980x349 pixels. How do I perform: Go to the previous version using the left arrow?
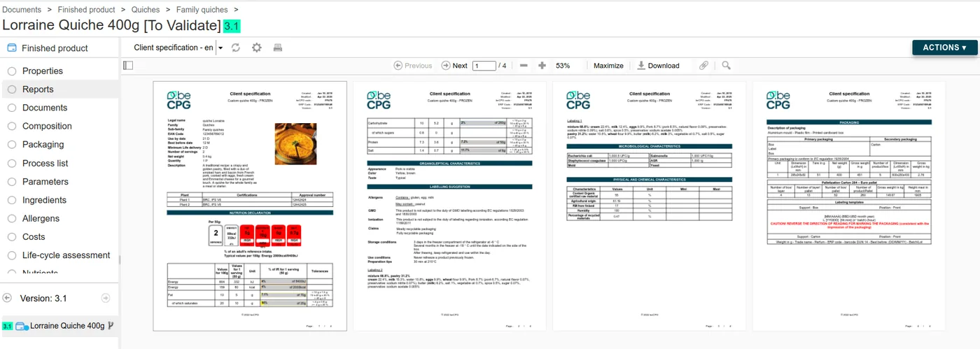[7, 298]
